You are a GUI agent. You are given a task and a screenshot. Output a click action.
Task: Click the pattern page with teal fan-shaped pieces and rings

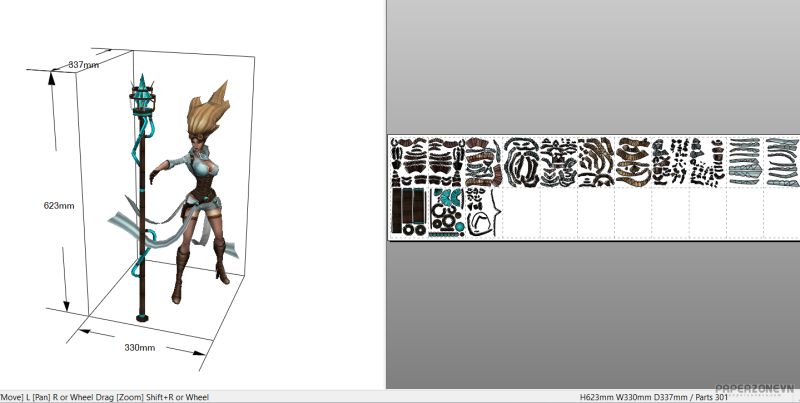[x=446, y=212]
